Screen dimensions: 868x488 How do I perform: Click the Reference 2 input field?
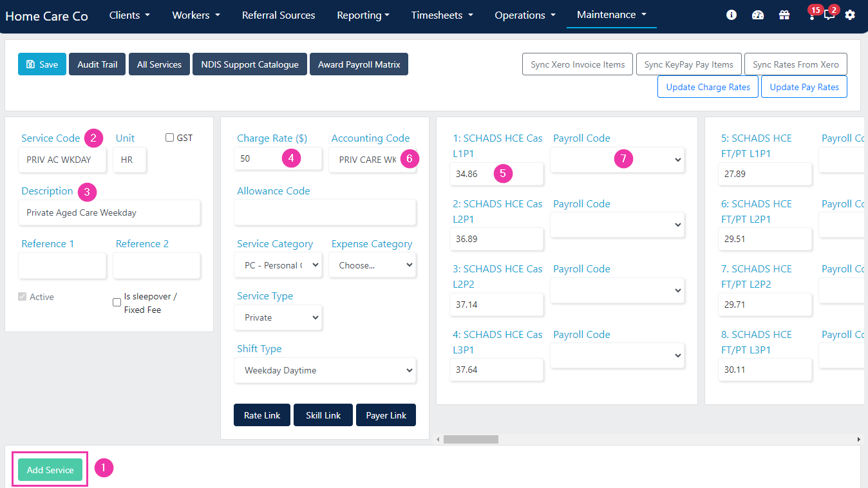click(156, 265)
